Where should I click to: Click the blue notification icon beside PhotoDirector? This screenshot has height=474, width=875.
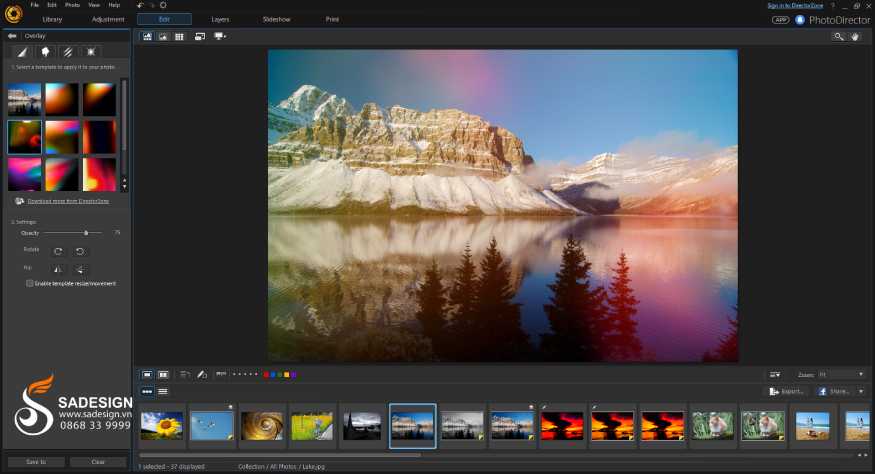pos(800,20)
